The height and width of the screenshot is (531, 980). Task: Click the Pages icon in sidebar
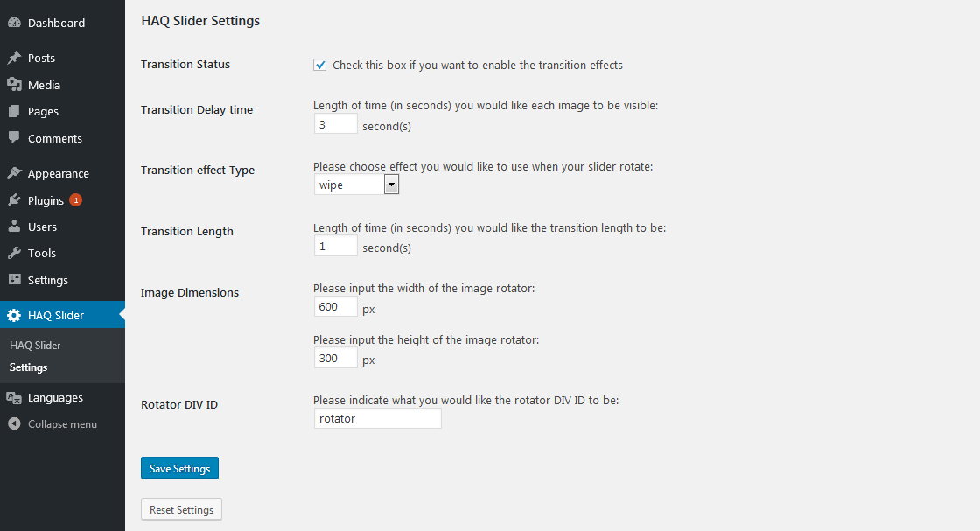point(14,111)
